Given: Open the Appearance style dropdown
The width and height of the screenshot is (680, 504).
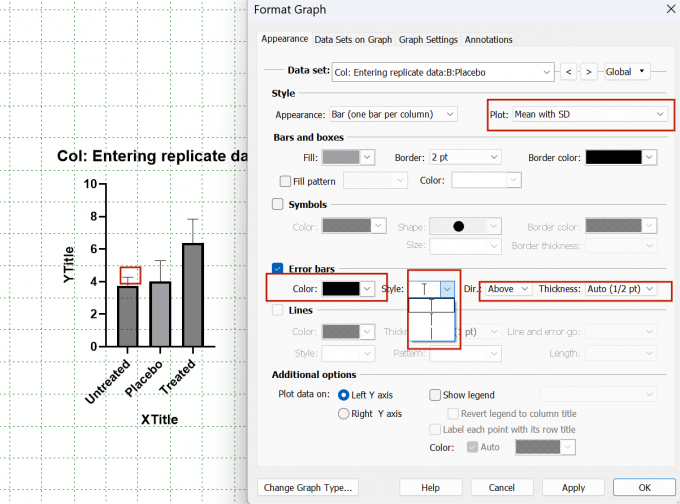Looking at the screenshot, I should (x=393, y=115).
